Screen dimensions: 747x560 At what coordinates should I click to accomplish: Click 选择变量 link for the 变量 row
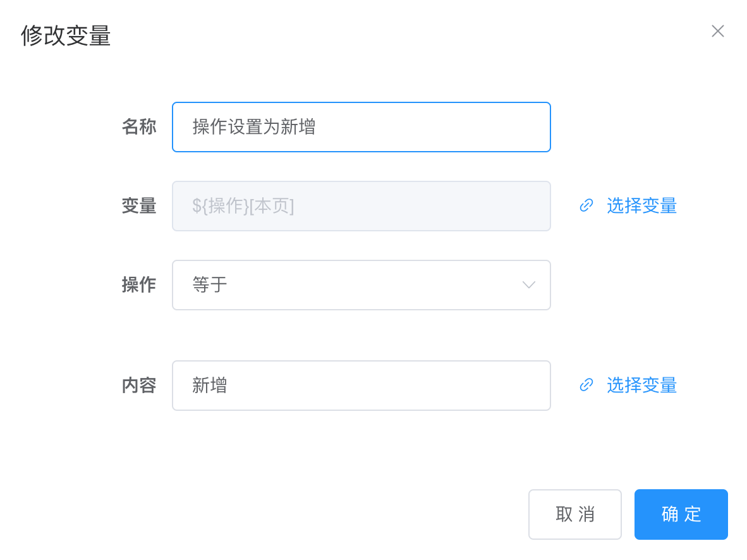[641, 206]
